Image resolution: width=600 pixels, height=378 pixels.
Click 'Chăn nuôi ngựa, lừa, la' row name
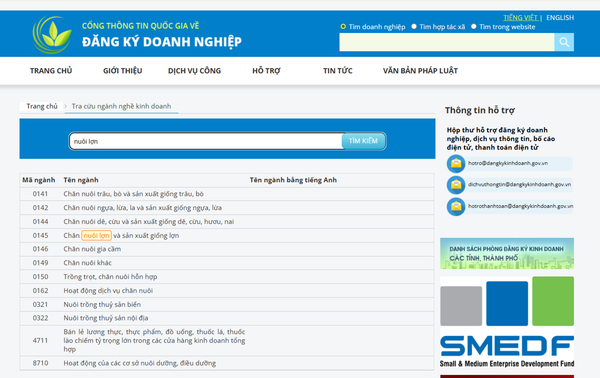pyautogui.click(x=142, y=208)
